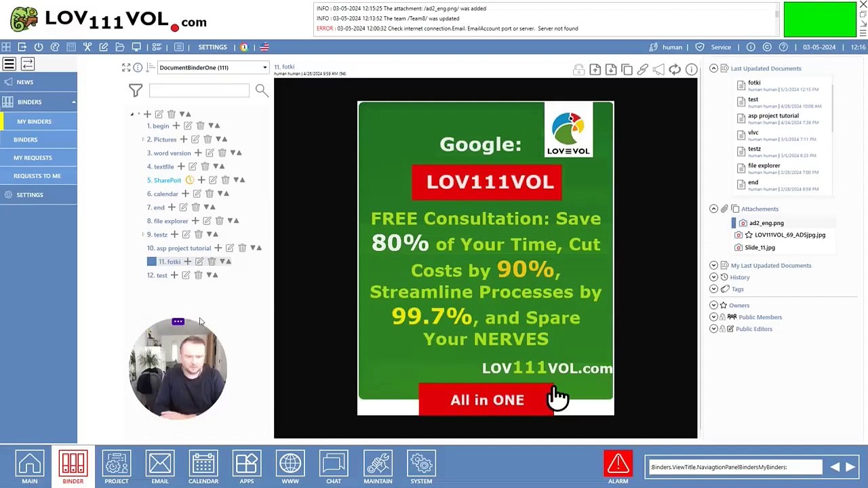The height and width of the screenshot is (488, 868).
Task: Expand the 2. Pictures tree node
Action: point(143,139)
